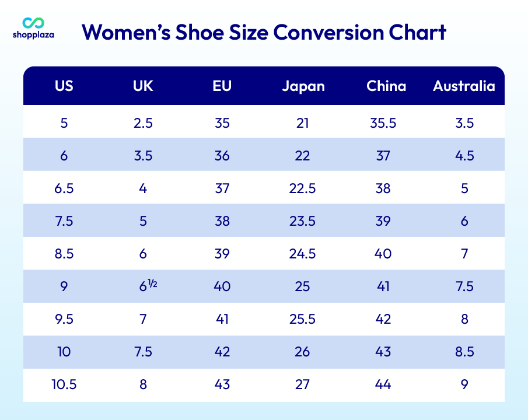
Task: Click the US size 10.5 cell
Action: tap(64, 384)
